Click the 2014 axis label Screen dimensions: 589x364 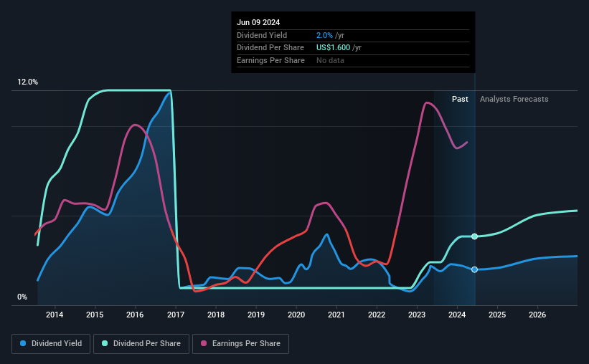coord(55,315)
